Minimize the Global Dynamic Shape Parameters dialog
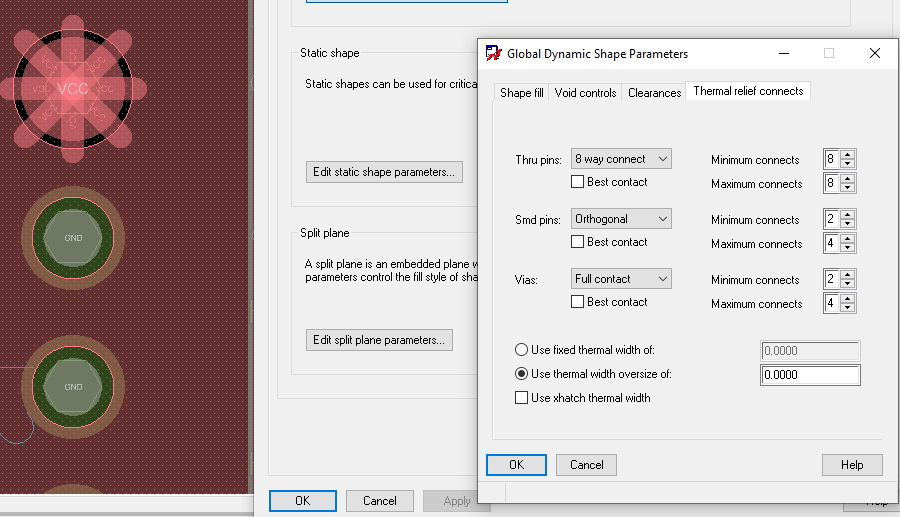 [x=783, y=53]
